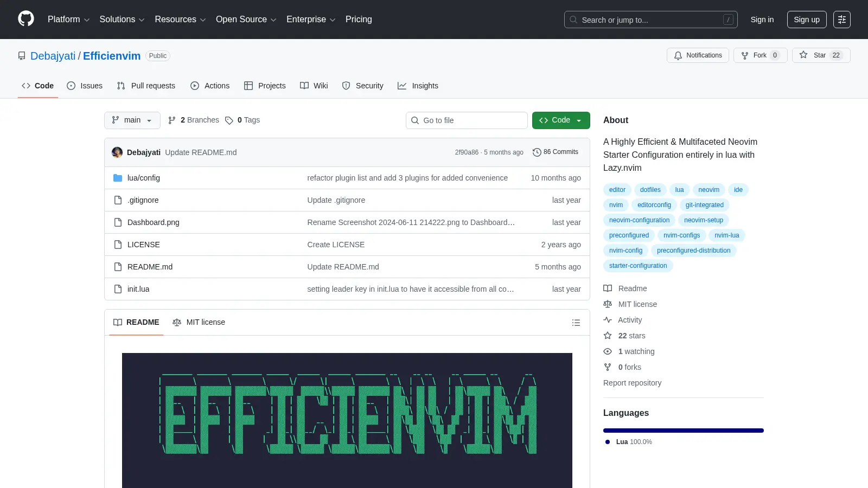Open the 'Update README.md' latest commit message

pos(201,152)
